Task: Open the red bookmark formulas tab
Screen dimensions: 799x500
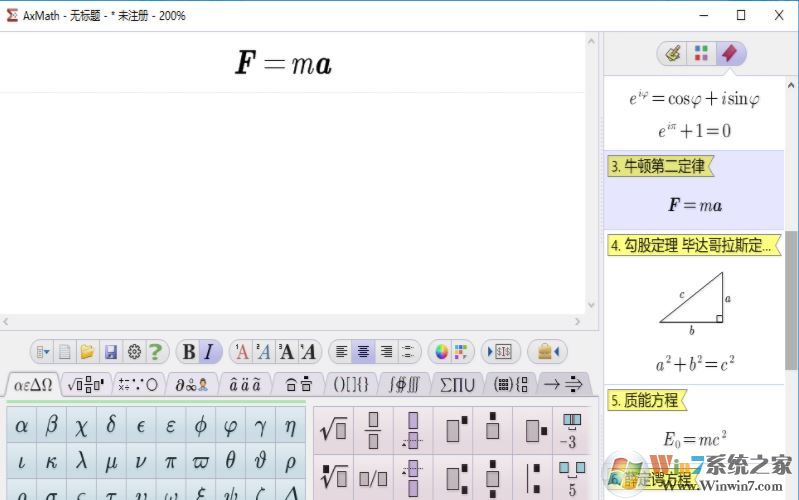Action: (x=730, y=53)
